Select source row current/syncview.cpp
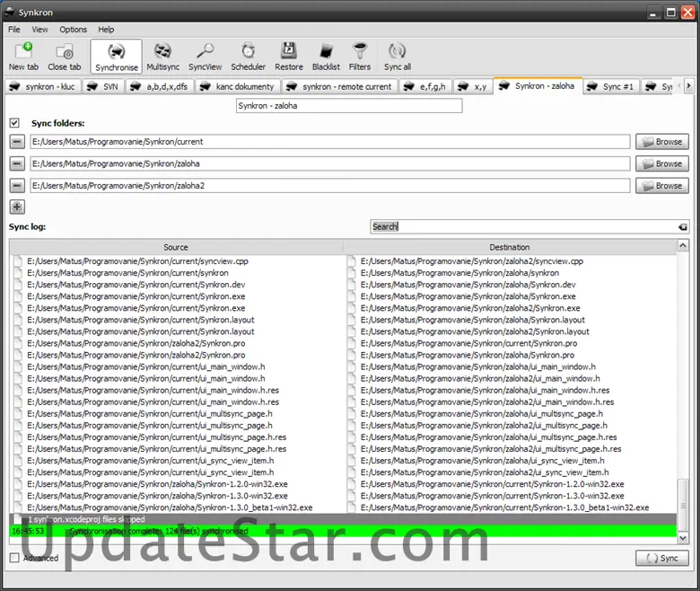 [x=137, y=261]
